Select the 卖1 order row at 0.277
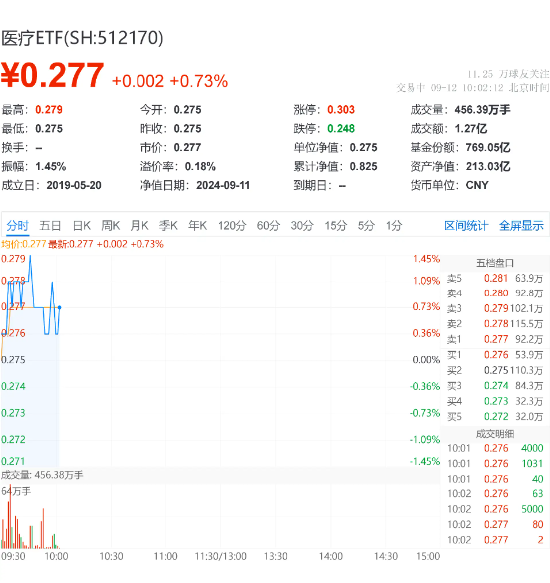This screenshot has width=550, height=583. click(x=495, y=339)
